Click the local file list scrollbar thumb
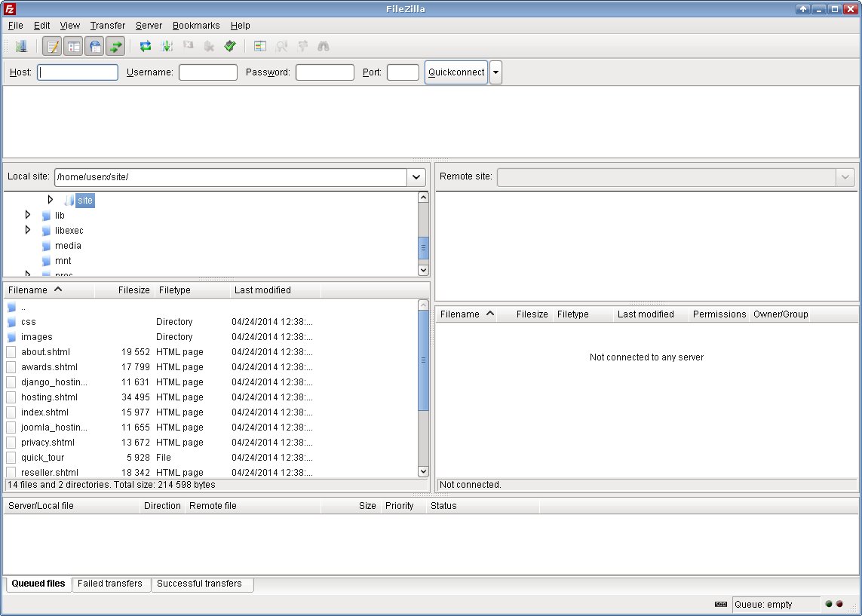 click(x=423, y=360)
